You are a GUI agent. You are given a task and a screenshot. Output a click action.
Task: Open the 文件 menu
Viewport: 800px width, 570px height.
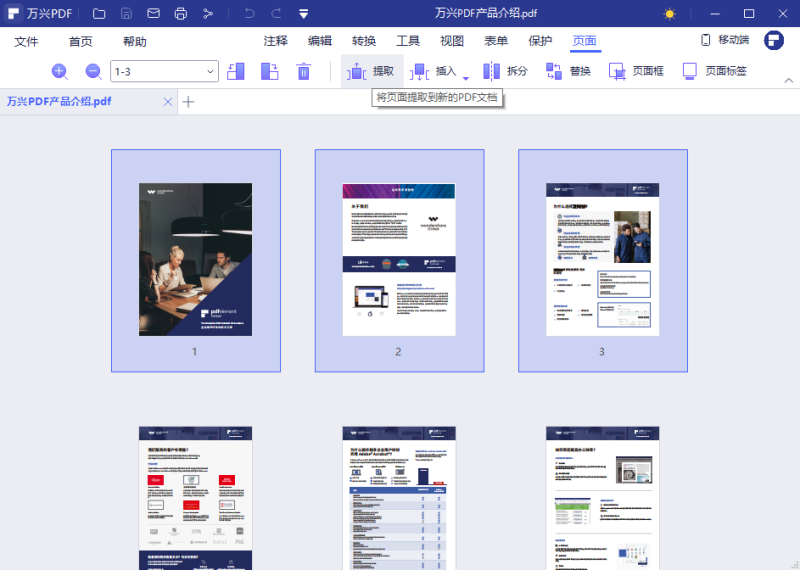[26, 41]
